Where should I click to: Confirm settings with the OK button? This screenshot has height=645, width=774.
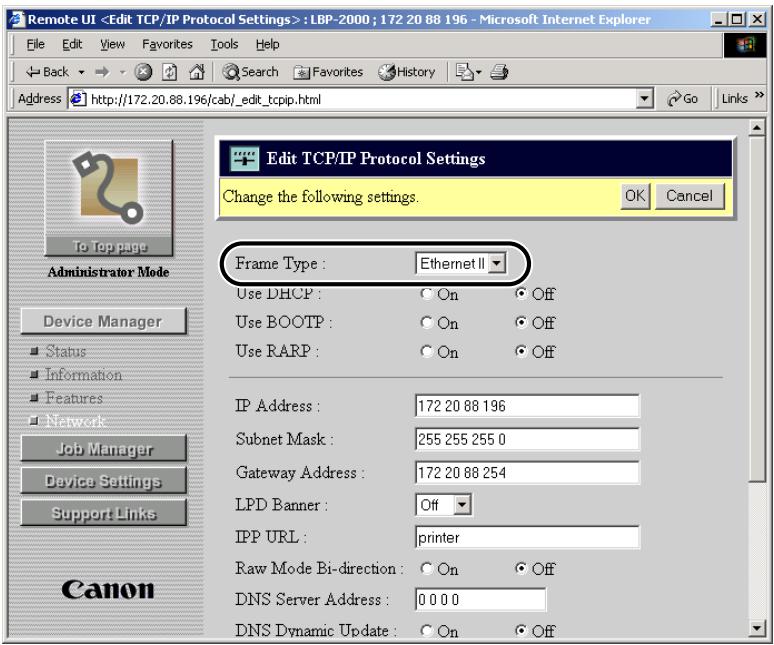[x=635, y=196]
